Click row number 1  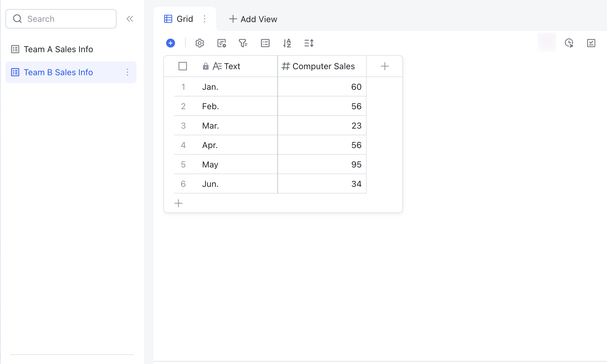(183, 87)
